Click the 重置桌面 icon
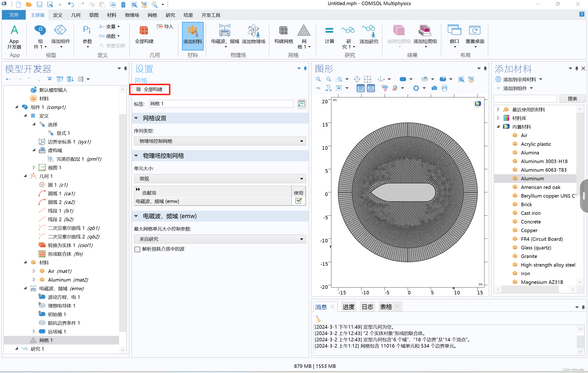Viewport: 588px width, 373px height. click(x=475, y=36)
